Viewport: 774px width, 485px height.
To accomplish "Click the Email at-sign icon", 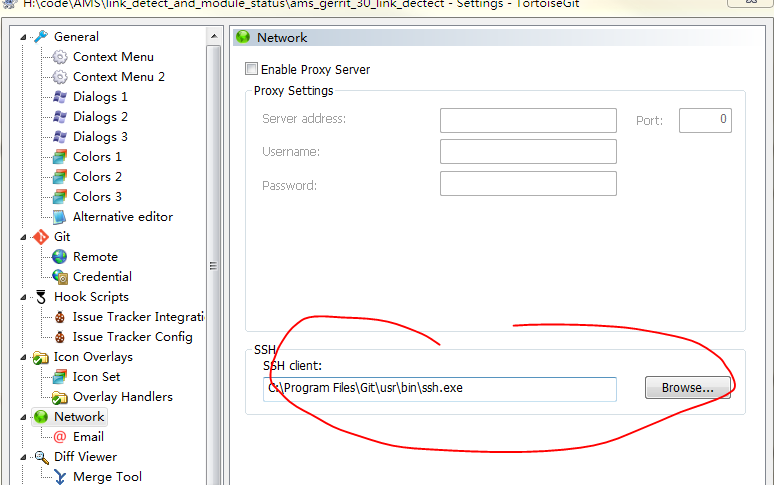I will pyautogui.click(x=60, y=437).
